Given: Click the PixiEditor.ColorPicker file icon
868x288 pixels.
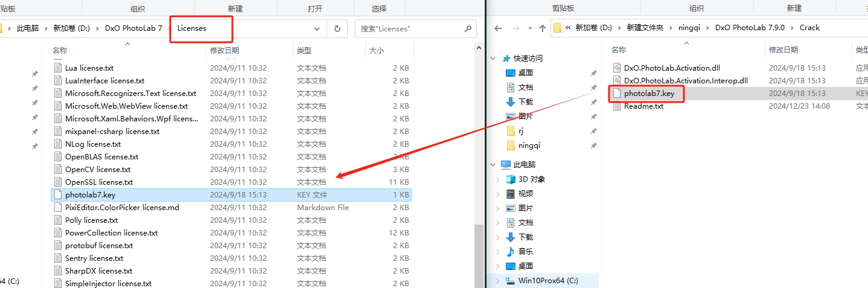Looking at the screenshot, I should click(58, 207).
